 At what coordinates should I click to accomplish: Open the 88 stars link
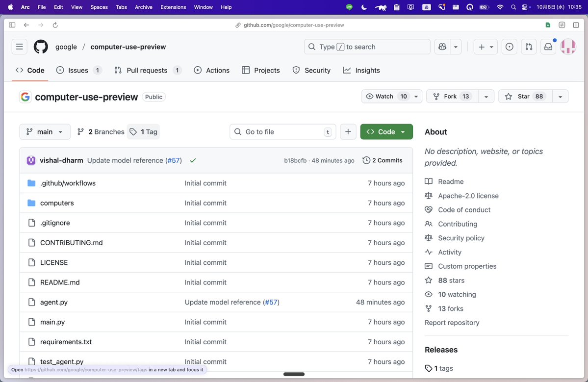451,280
